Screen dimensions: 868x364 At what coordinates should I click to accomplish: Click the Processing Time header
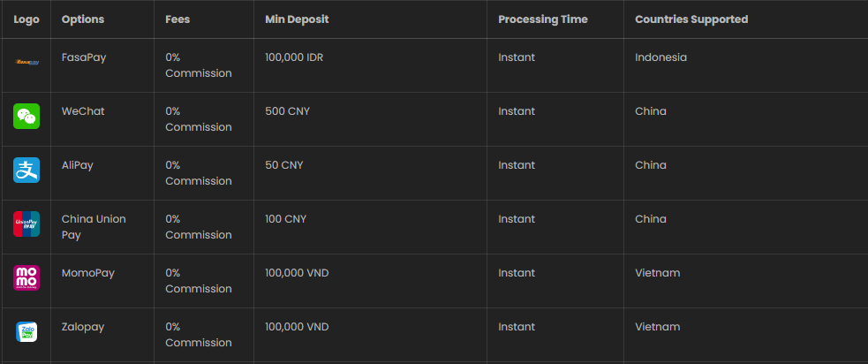[x=542, y=19]
